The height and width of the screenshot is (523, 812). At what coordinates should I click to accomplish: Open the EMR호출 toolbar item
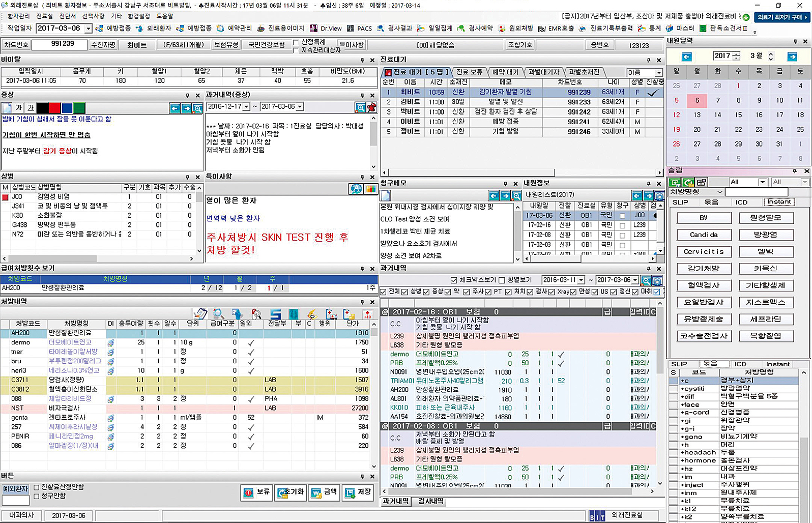tap(556, 28)
